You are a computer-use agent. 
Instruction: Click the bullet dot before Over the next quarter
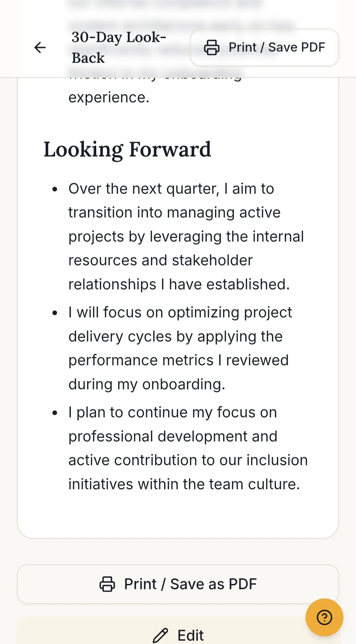pyautogui.click(x=55, y=189)
